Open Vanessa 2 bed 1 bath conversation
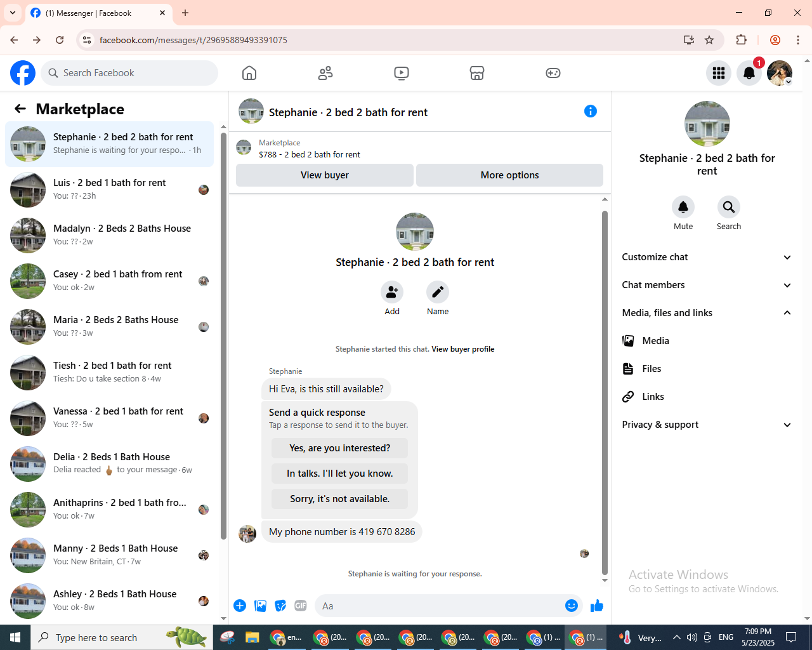This screenshot has height=650, width=812. [110, 418]
